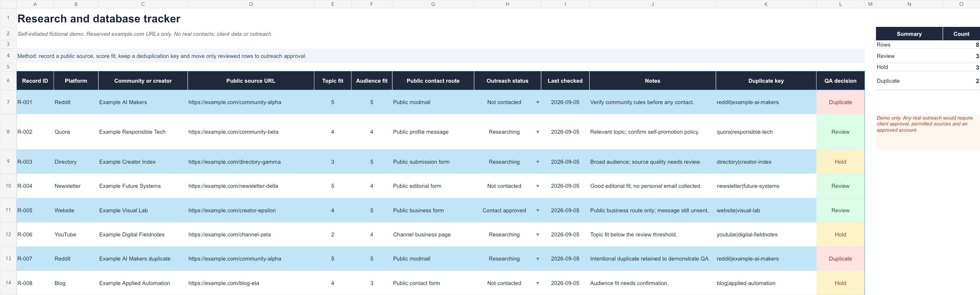Click the 'Public source URL' header cell
Screen dimensions: 980x295
(251, 81)
